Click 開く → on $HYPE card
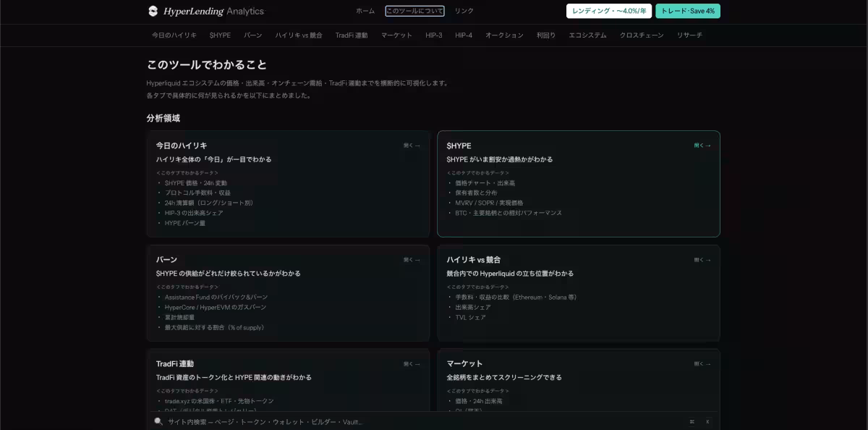Viewport: 868px width, 430px height. pyautogui.click(x=702, y=146)
